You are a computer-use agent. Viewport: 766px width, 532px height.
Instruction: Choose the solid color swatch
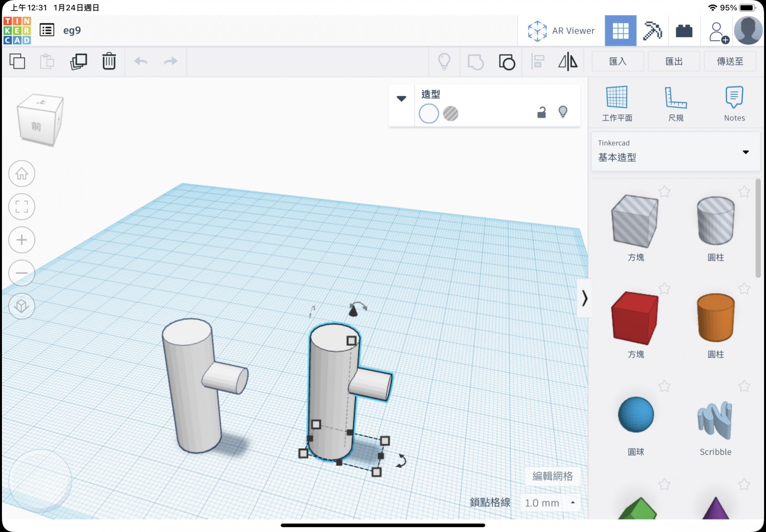click(429, 114)
